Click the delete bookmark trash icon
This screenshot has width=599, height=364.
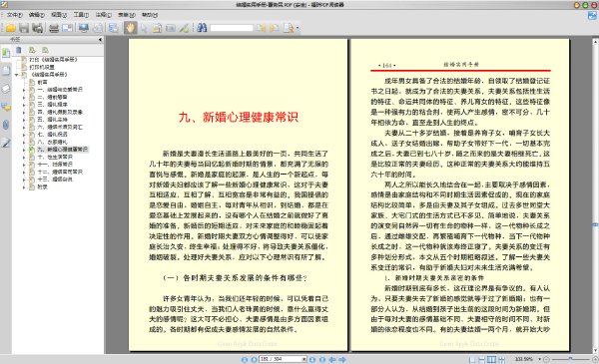coord(18,50)
